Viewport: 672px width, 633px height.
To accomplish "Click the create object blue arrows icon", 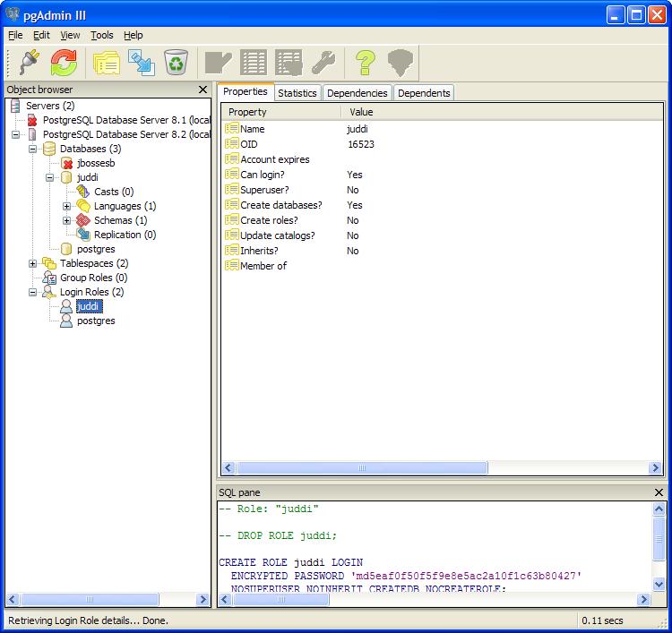I will (142, 63).
